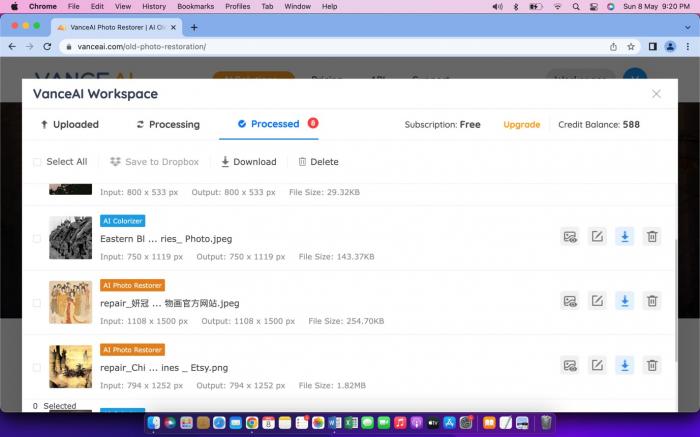The height and width of the screenshot is (437, 700).
Task: Bookmark this page with the star icon
Action: click(631, 46)
